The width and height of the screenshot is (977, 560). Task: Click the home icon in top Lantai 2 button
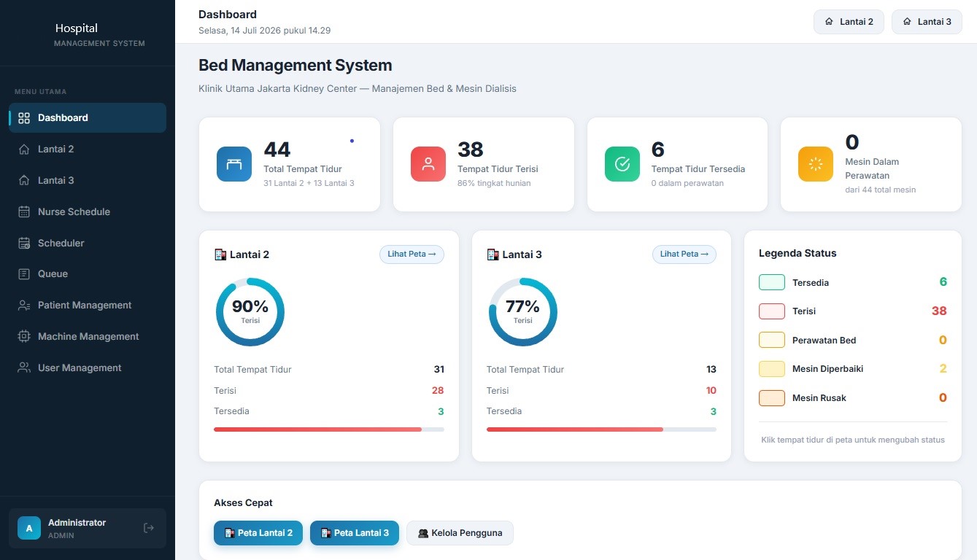point(829,22)
